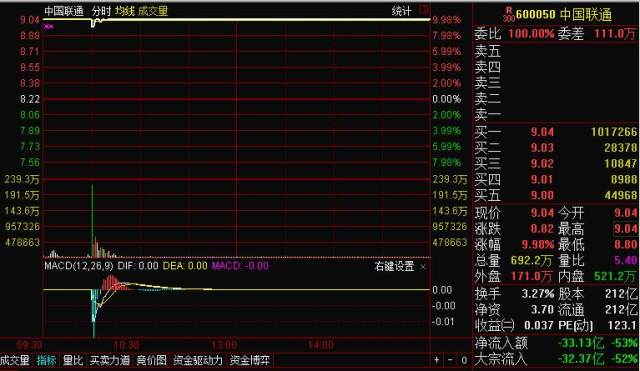
Task: Click the 现价 9.04 value
Action: [x=542, y=213]
